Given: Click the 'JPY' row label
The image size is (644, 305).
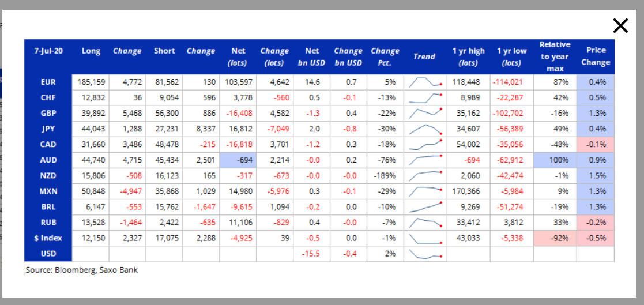Looking at the screenshot, I should click(48, 129).
